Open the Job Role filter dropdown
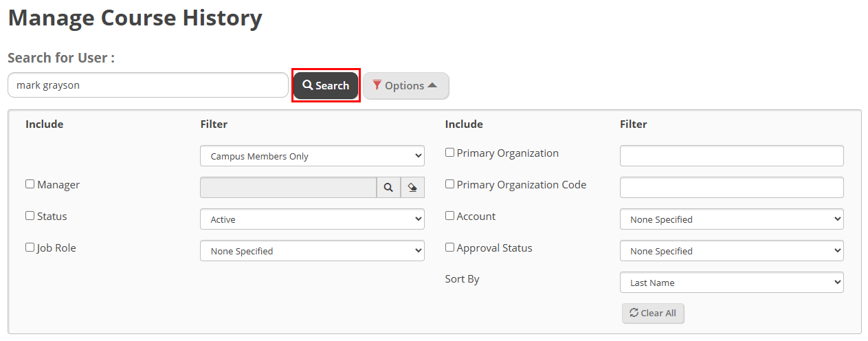 312,251
